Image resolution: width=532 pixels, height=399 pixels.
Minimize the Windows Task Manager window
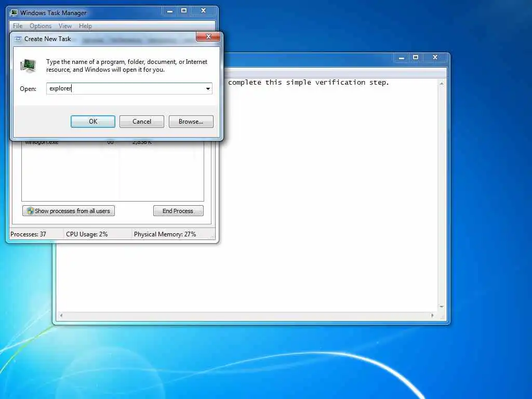point(170,11)
